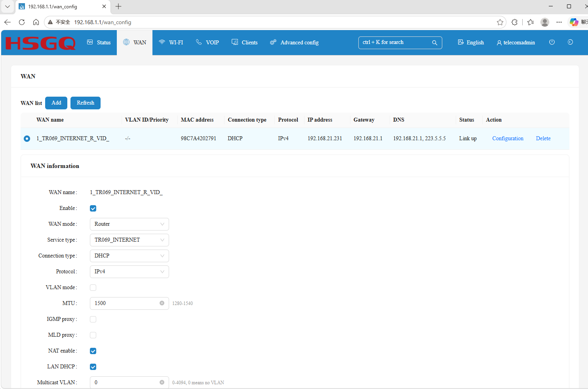The height and width of the screenshot is (389, 588).
Task: Reload the page with refresh icon
Action: click(22, 22)
